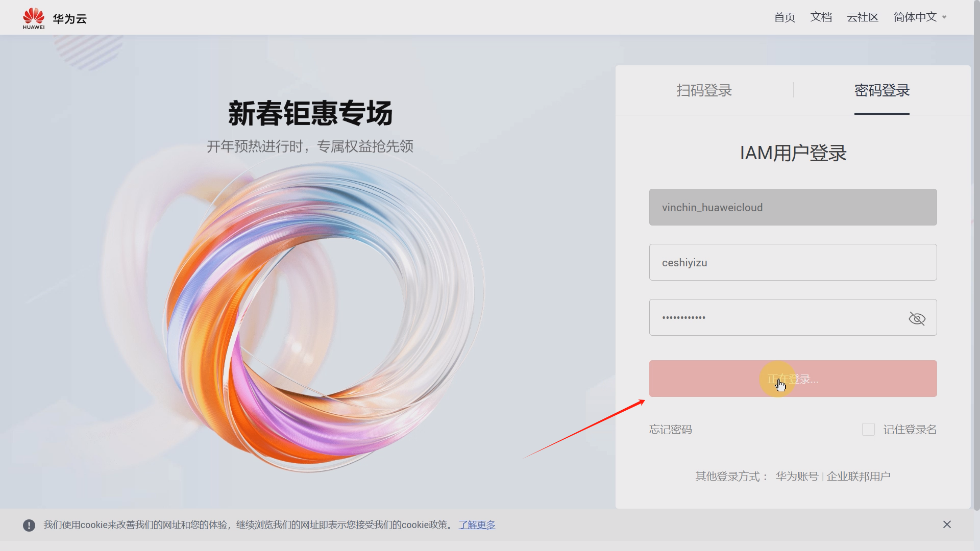This screenshot has height=551, width=980.
Task: Click the cookie warning info icon
Action: point(29,525)
